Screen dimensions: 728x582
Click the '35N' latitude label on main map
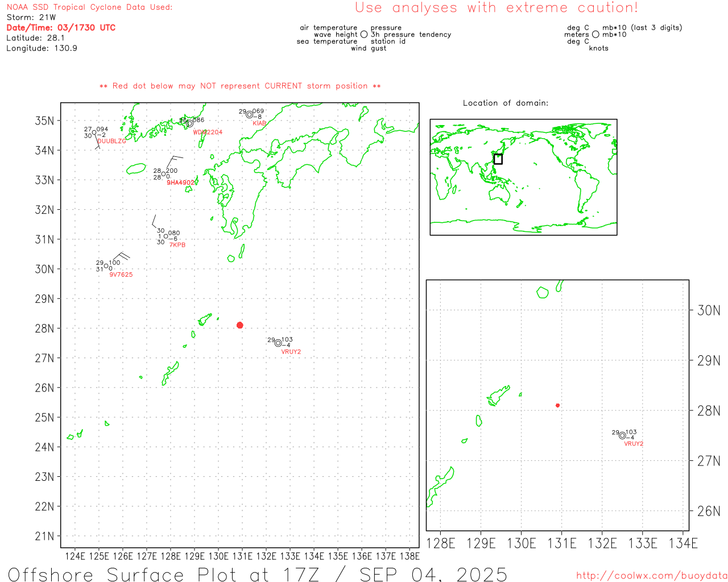[45, 120]
